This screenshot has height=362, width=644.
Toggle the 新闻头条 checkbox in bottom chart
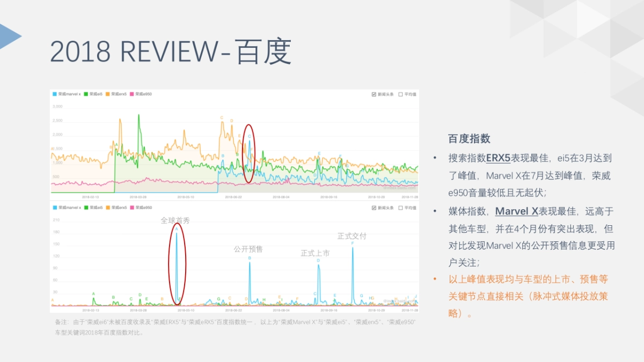(373, 207)
